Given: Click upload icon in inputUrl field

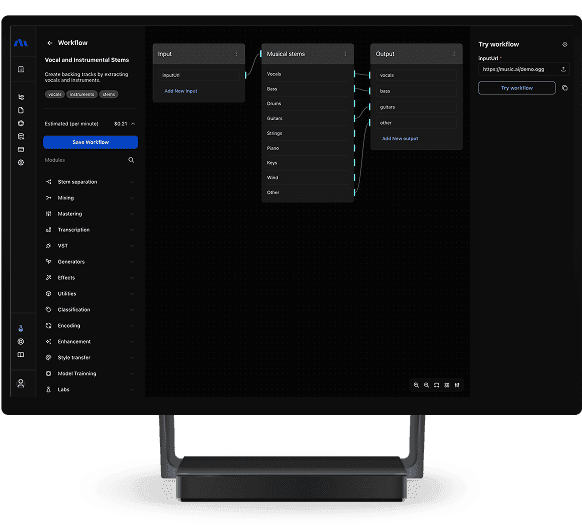Looking at the screenshot, I should pos(563,69).
